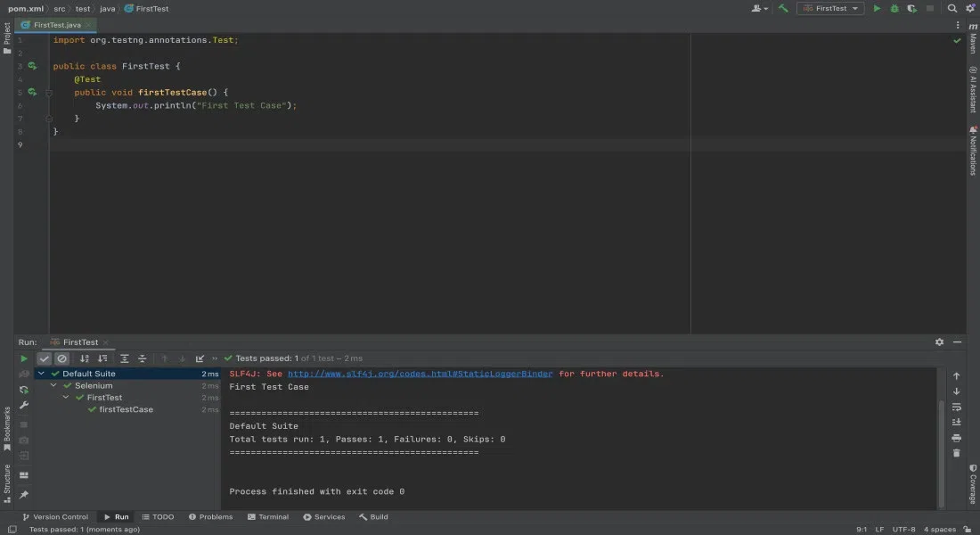Open Terminal tool window tab
The image size is (980, 535).
pyautogui.click(x=268, y=517)
